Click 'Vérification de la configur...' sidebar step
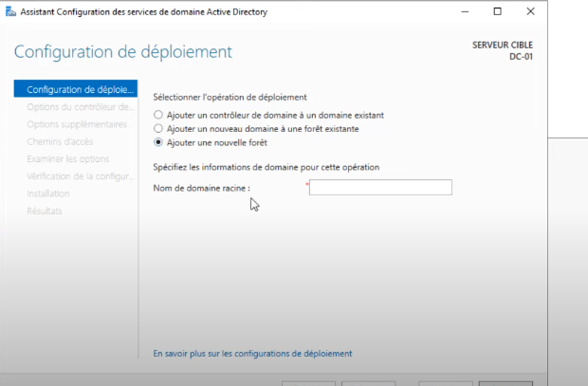Screen dimensions: 588x386 click(x=81, y=176)
